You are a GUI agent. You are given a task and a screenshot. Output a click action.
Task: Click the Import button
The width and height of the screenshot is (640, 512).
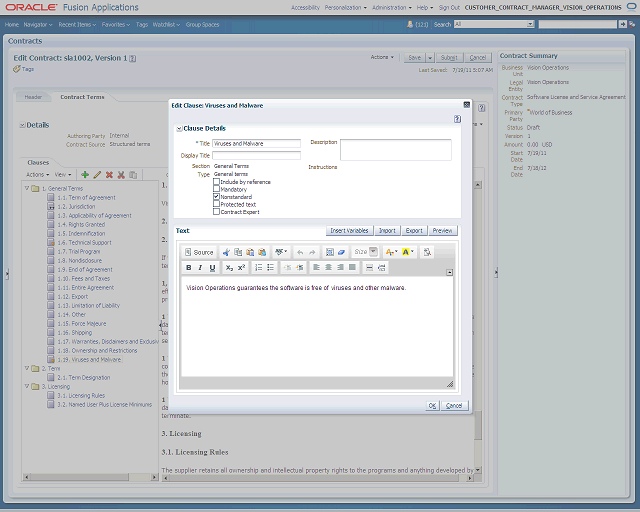tap(387, 231)
